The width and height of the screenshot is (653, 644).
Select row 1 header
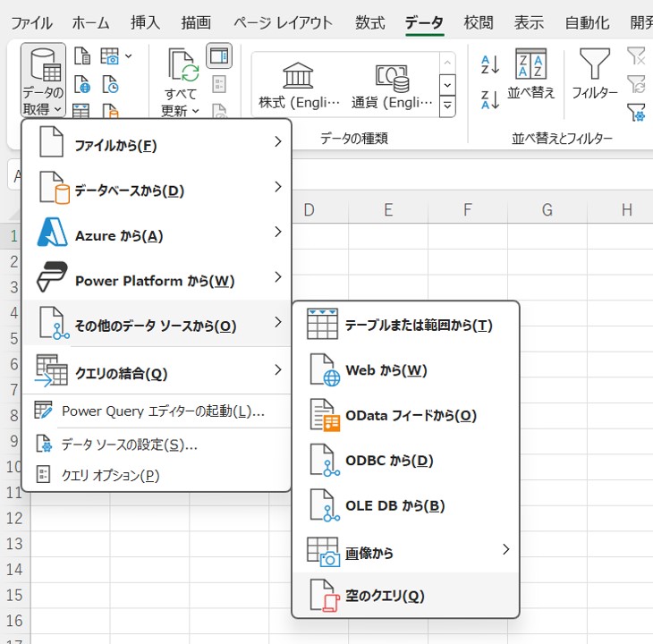pos(12,236)
